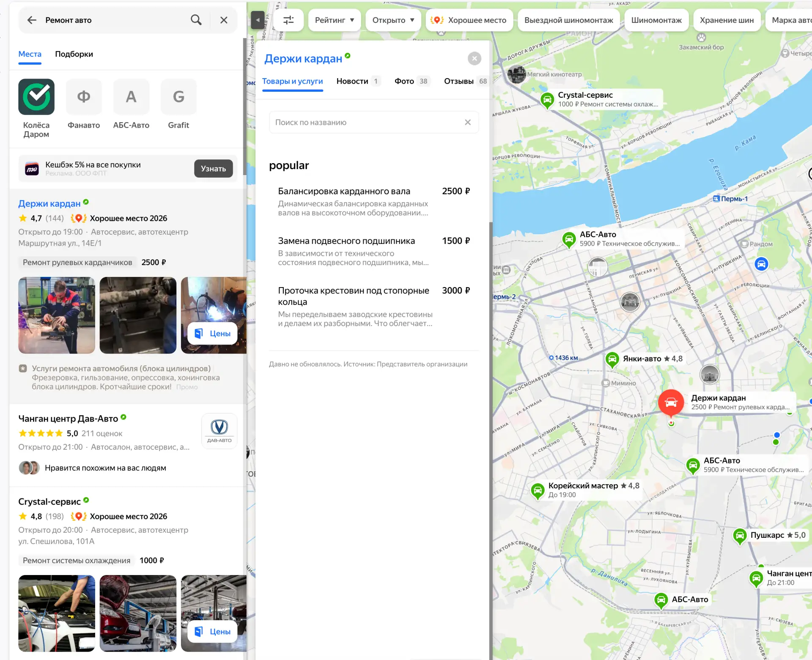Click the Пермь-1 train station icon
The width and height of the screenshot is (812, 660).
tap(716, 199)
